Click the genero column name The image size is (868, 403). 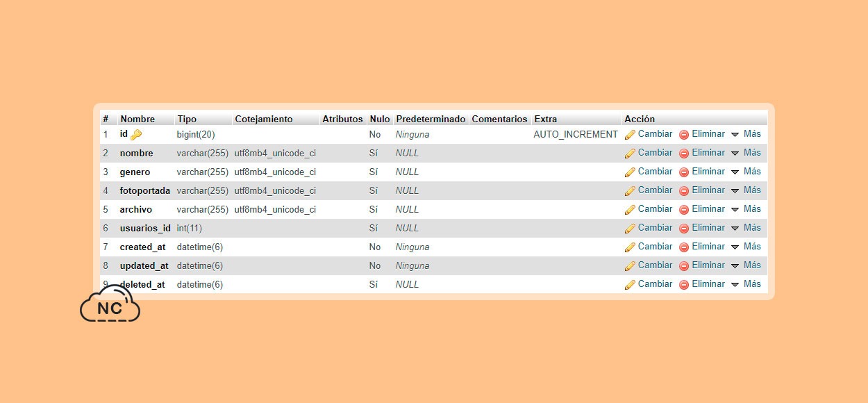tap(135, 172)
